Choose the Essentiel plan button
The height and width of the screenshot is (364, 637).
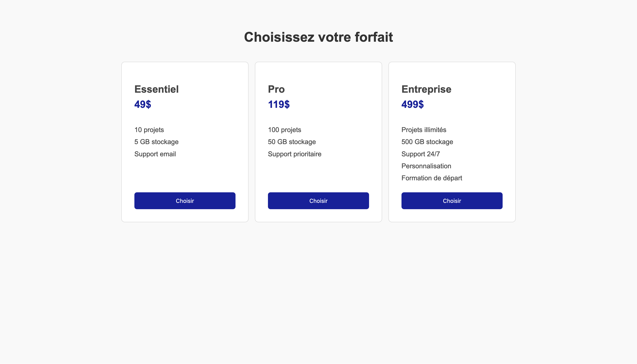coord(185,201)
